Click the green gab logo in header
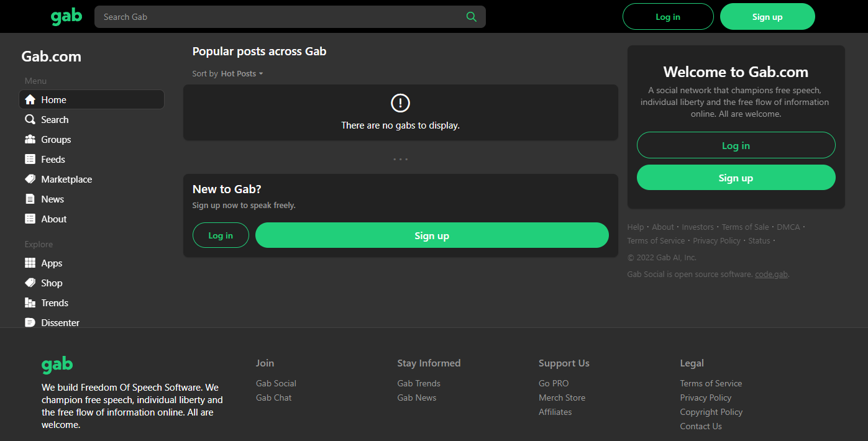Image resolution: width=868 pixels, height=441 pixels. coord(66,17)
